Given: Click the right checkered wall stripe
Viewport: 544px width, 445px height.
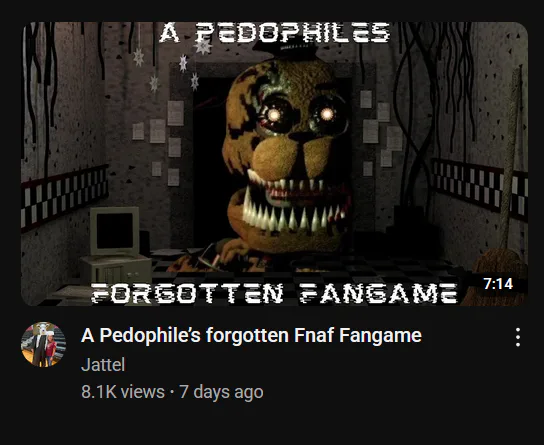Looking at the screenshot, I should click(x=480, y=189).
